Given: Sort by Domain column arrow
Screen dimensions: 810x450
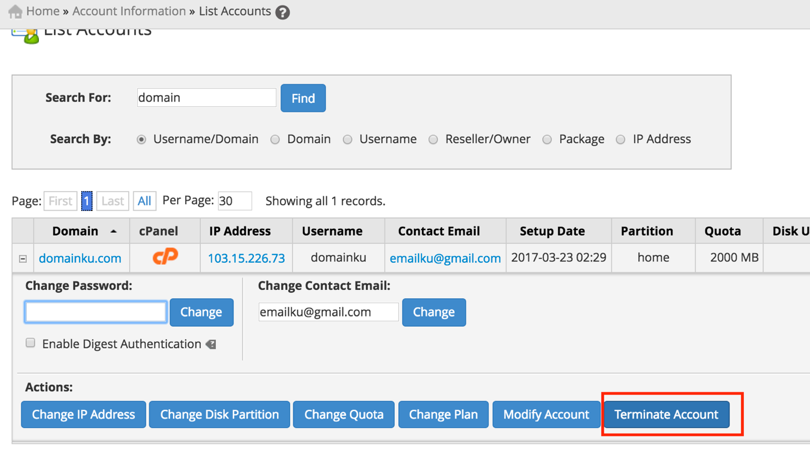Looking at the screenshot, I should click(113, 231).
